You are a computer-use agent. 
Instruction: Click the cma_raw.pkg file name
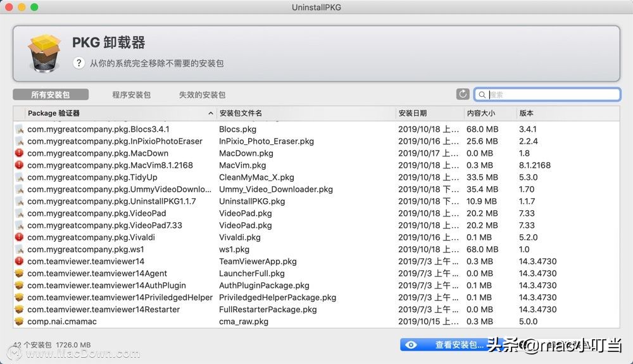tap(244, 322)
